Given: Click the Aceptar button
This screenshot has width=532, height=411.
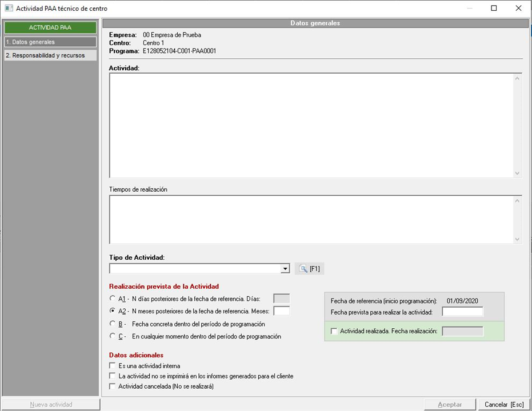Looking at the screenshot, I should (450, 405).
